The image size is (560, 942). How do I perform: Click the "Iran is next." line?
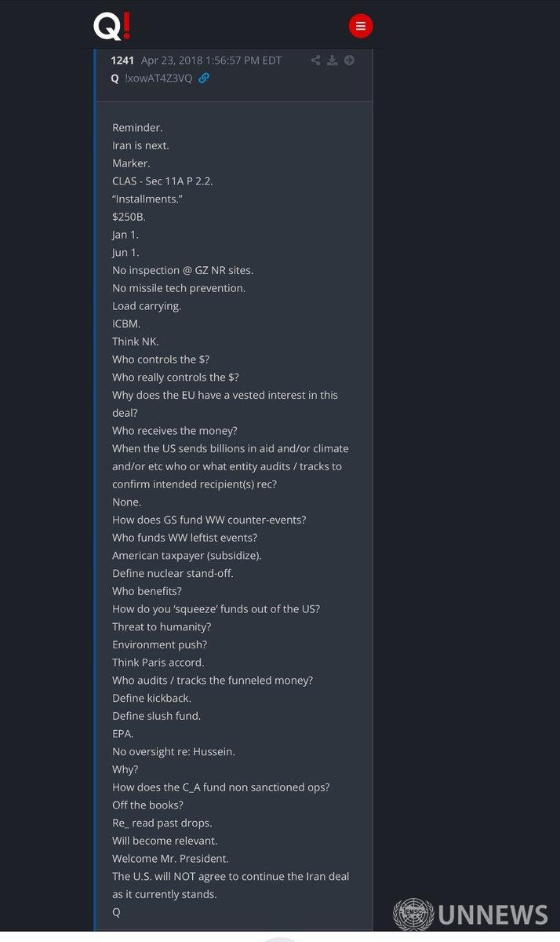(x=140, y=145)
